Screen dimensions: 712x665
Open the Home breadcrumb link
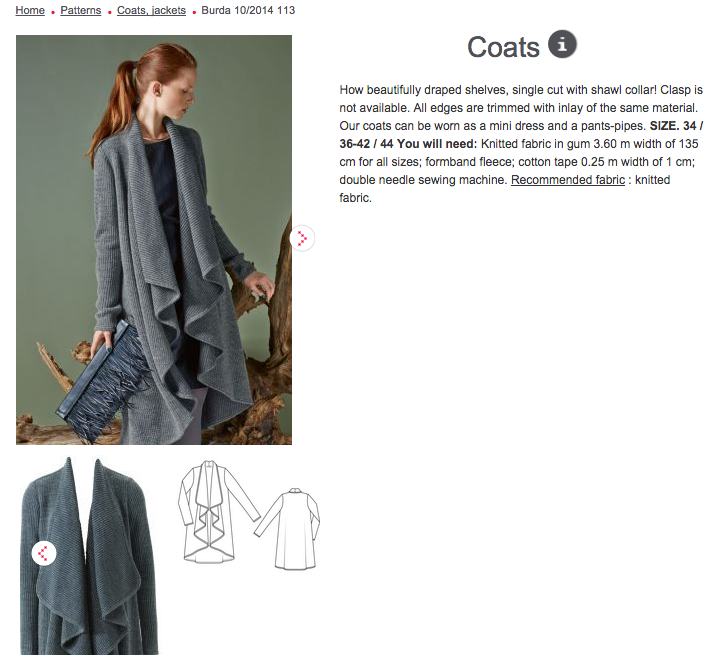30,10
